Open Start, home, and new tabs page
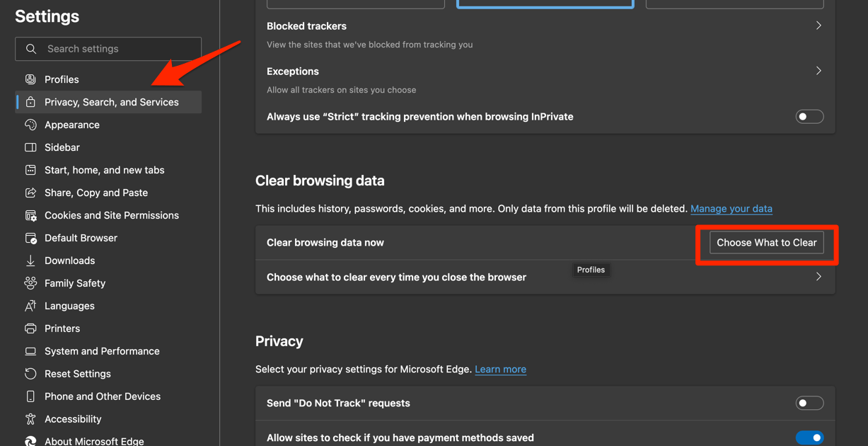Viewport: 868px width, 446px height. [108, 170]
